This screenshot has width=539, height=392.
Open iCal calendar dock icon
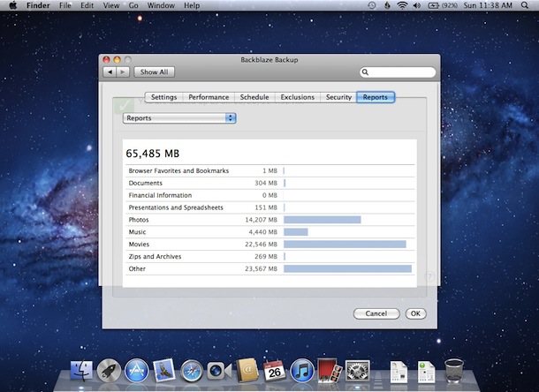[x=274, y=371]
